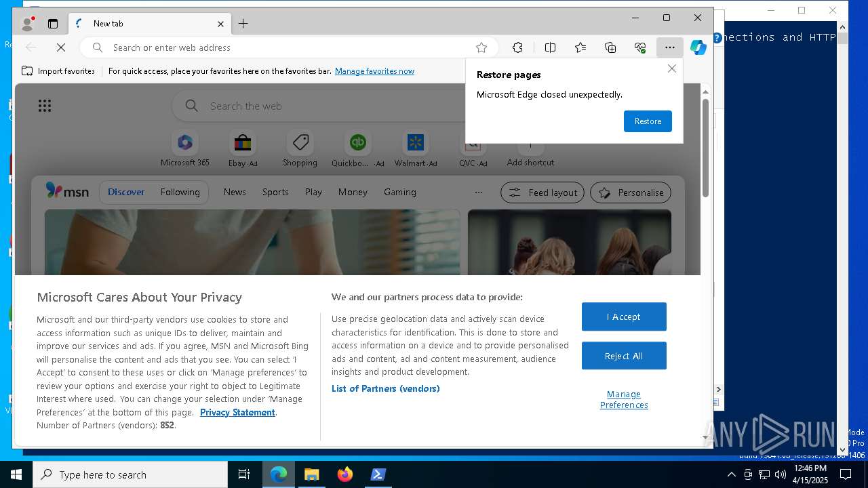
Task: Open File Explorer from taskbar
Action: coord(311,474)
